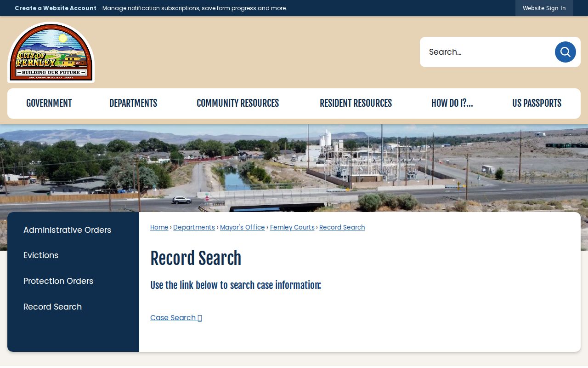This screenshot has height=368, width=588.
Task: Click the Website Sign In button
Action: point(544,8)
